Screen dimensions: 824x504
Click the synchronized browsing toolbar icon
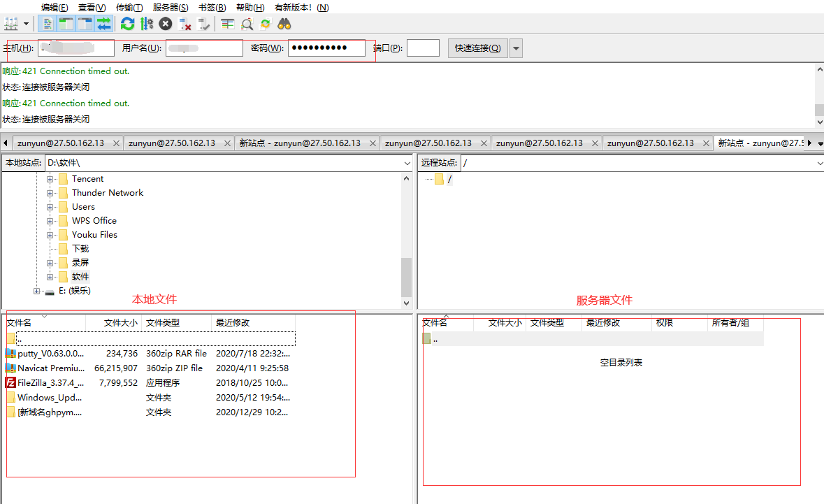(266, 24)
